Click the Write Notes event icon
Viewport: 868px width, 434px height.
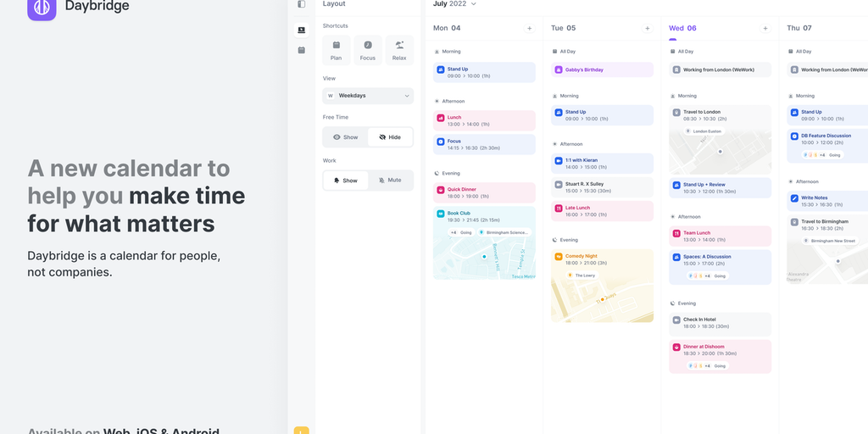794,198
